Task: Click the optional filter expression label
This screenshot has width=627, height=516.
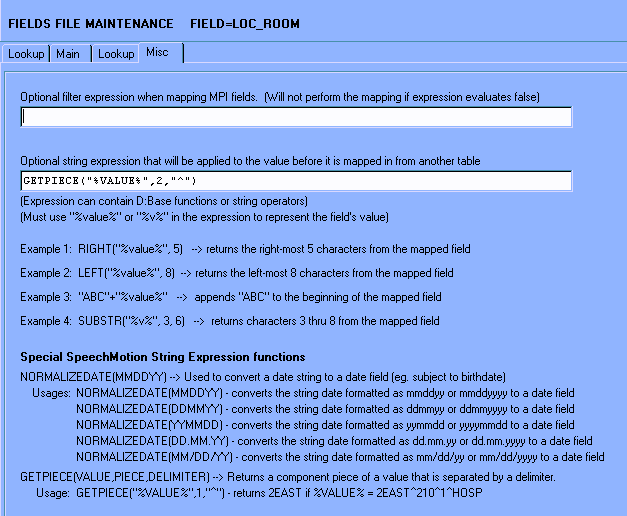Action: click(x=280, y=97)
